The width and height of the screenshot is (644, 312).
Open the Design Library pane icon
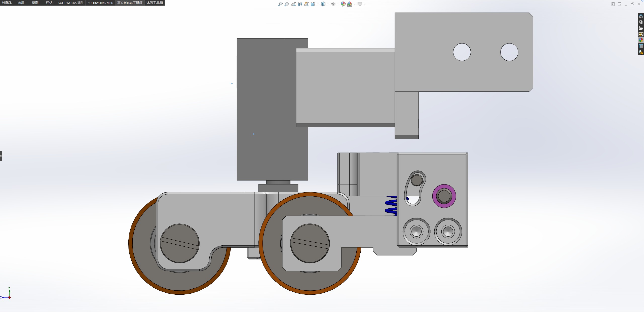[x=641, y=22]
